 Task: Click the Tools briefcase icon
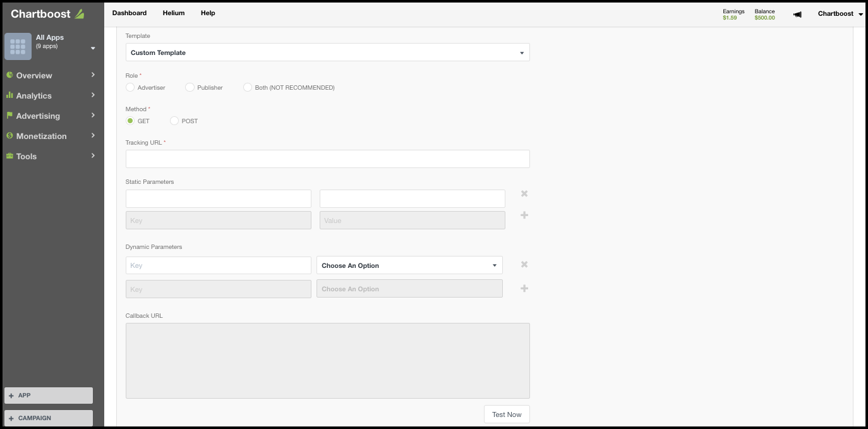tap(9, 156)
